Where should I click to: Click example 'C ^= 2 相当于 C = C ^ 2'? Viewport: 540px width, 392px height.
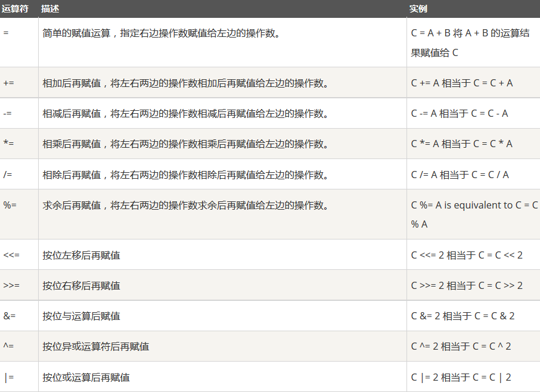pyautogui.click(x=461, y=346)
